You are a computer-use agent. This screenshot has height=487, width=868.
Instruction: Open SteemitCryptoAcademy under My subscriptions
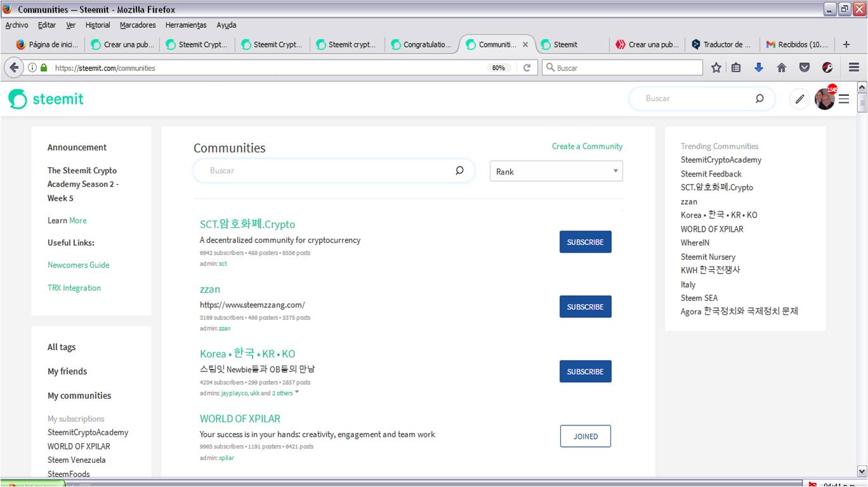(88, 432)
